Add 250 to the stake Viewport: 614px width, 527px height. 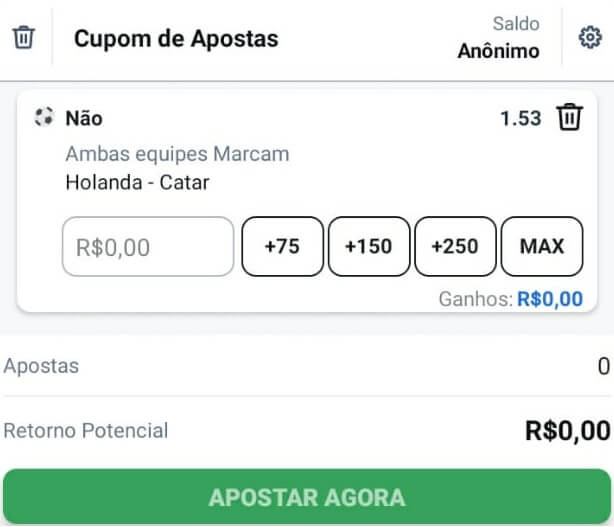455,247
